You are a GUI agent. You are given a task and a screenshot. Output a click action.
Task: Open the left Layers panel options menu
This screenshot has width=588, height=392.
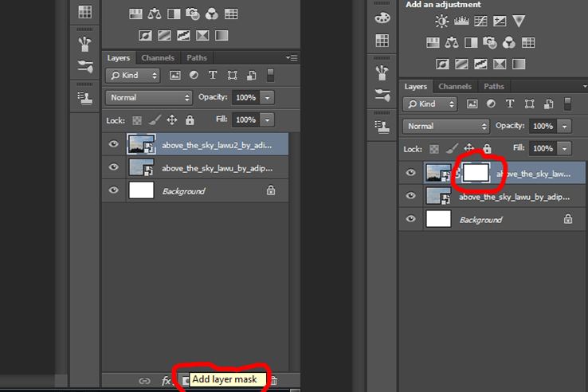tap(292, 58)
